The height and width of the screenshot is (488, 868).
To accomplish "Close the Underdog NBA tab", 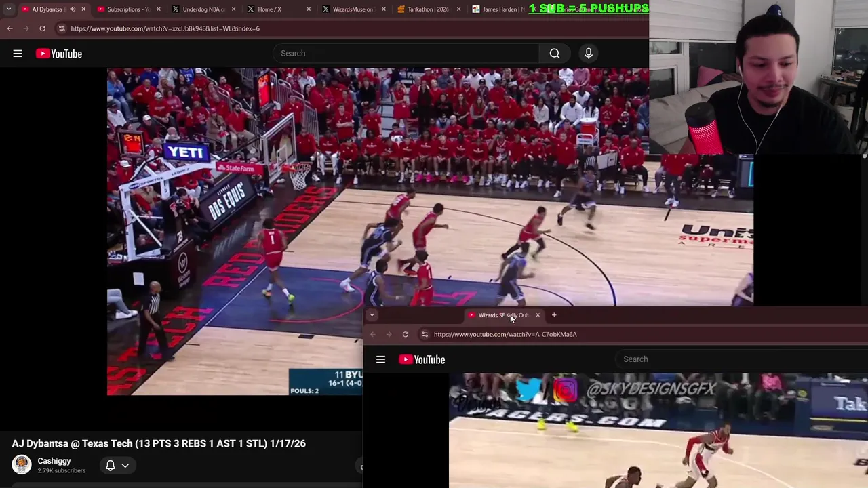I will point(234,9).
